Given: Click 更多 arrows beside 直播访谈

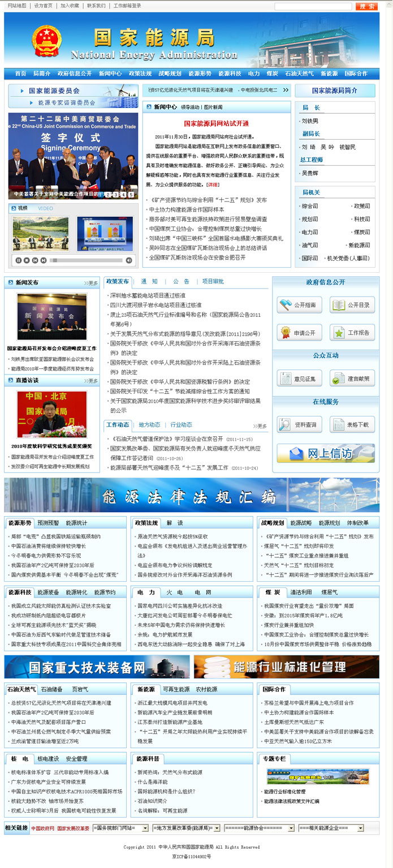Looking at the screenshot, I should pos(90,381).
